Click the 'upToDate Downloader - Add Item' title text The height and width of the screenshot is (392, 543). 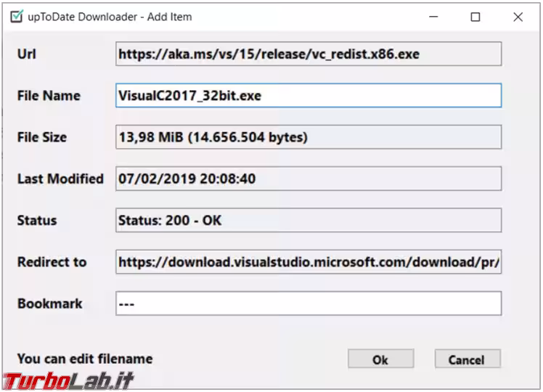110,17
